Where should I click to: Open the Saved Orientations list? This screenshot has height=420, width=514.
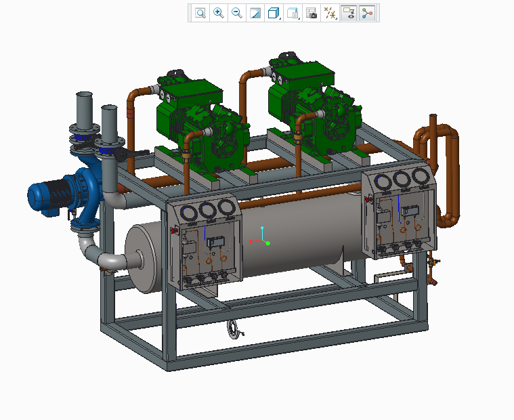pos(293,13)
